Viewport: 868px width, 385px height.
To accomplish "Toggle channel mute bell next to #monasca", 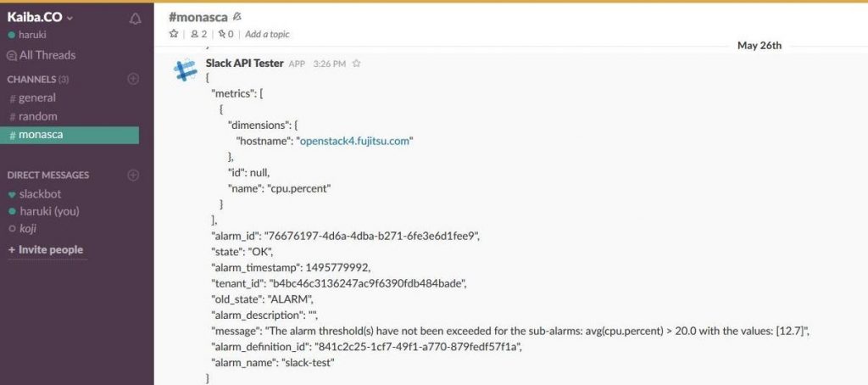I will coord(238,17).
